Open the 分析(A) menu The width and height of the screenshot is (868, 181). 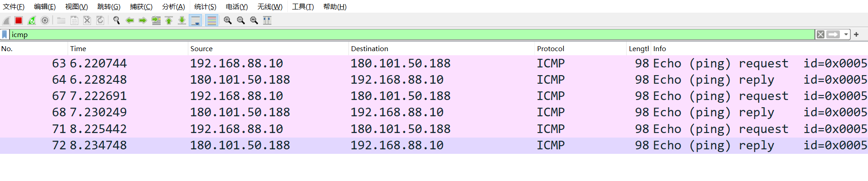[x=173, y=7]
